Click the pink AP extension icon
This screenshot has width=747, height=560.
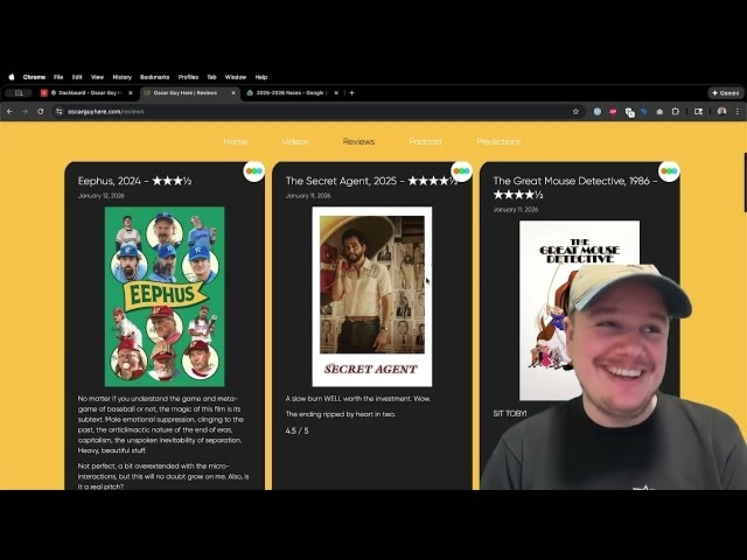click(x=613, y=111)
